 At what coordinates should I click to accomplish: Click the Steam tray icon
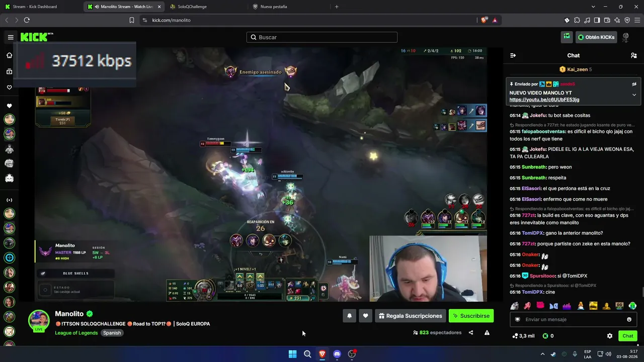coord(553,354)
